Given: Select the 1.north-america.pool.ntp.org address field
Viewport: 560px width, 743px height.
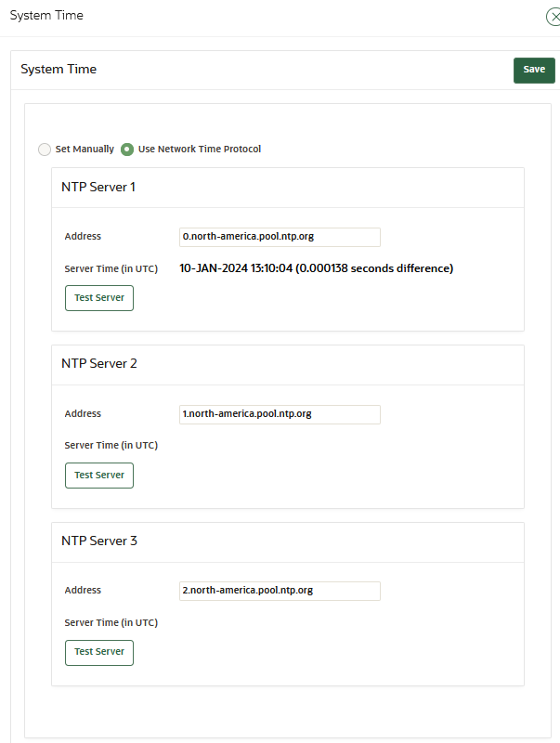Looking at the screenshot, I should click(280, 414).
